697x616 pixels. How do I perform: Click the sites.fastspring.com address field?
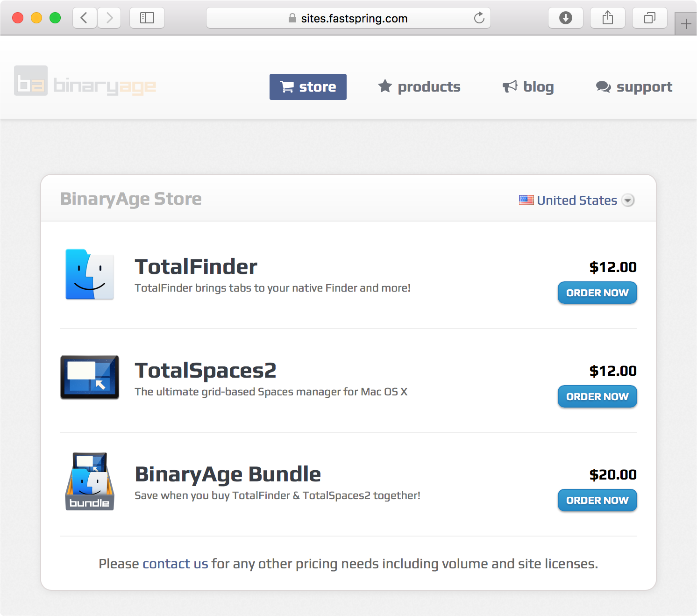click(x=348, y=18)
